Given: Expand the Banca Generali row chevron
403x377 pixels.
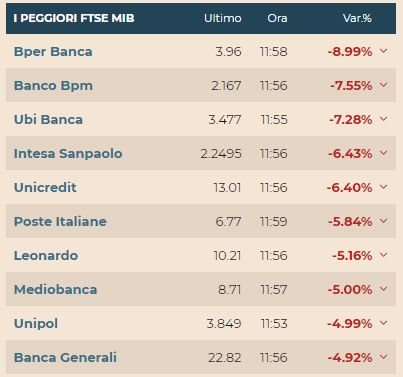Looking at the screenshot, I should click(x=384, y=357).
